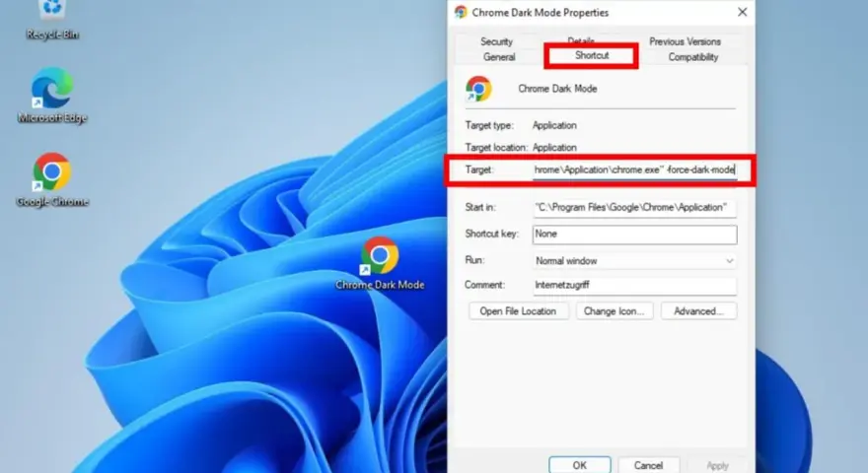Image resolution: width=868 pixels, height=473 pixels.
Task: Click the Cancel button
Action: click(648, 465)
